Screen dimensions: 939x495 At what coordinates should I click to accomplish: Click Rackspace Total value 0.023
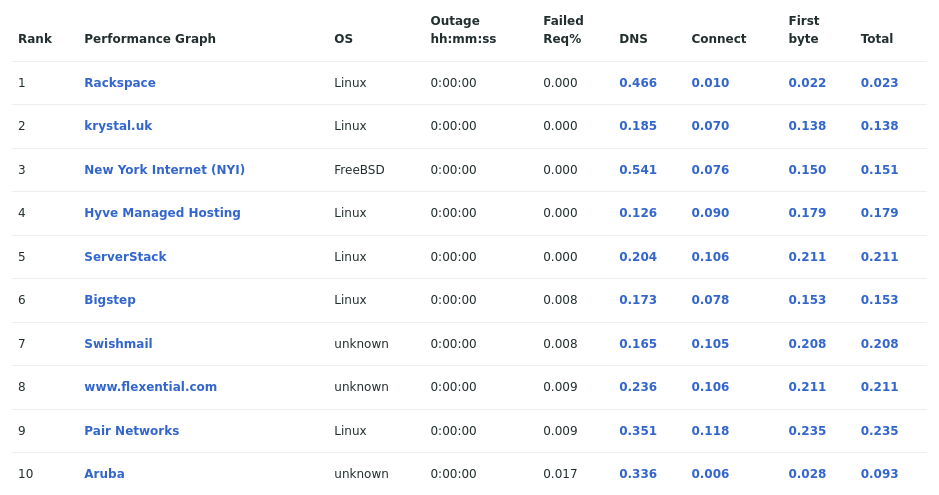[x=880, y=83]
